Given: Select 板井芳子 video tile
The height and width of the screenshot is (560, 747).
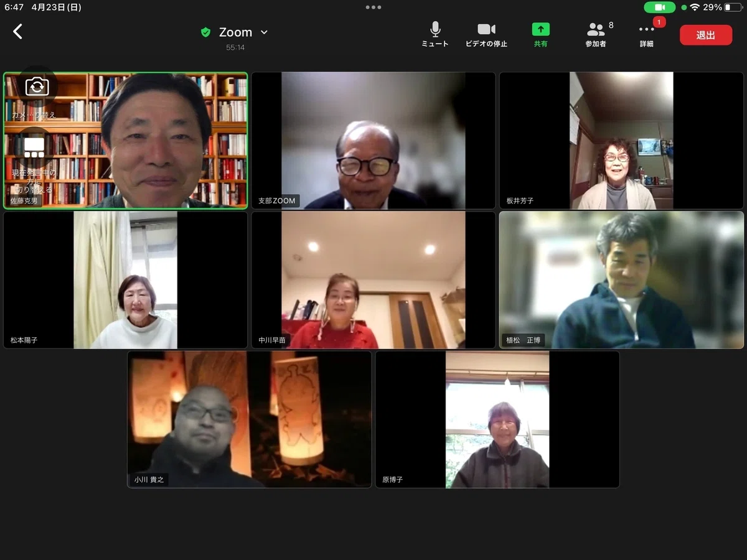Looking at the screenshot, I should point(621,140).
